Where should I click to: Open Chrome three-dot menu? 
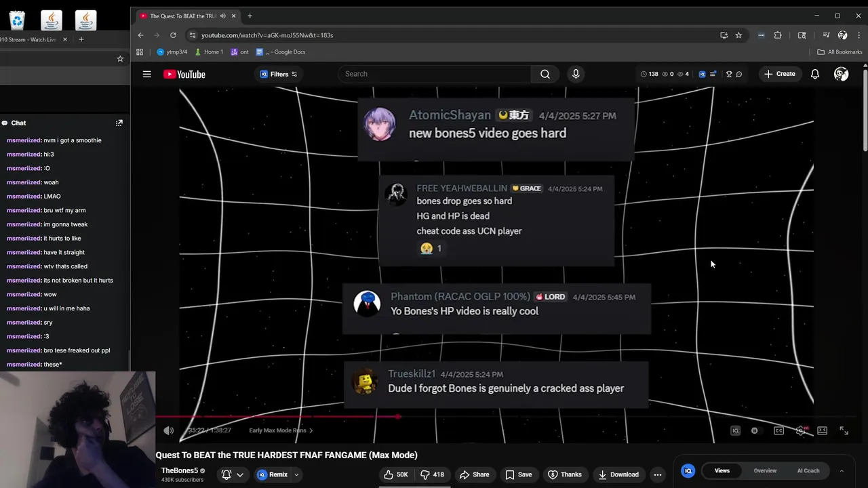coord(859,35)
